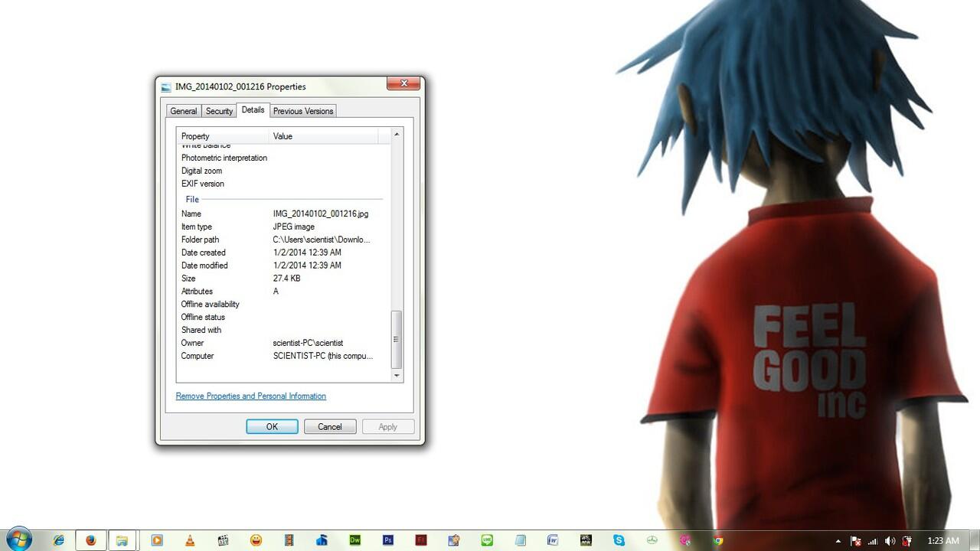Open the Windows Start menu orb

[x=18, y=539]
